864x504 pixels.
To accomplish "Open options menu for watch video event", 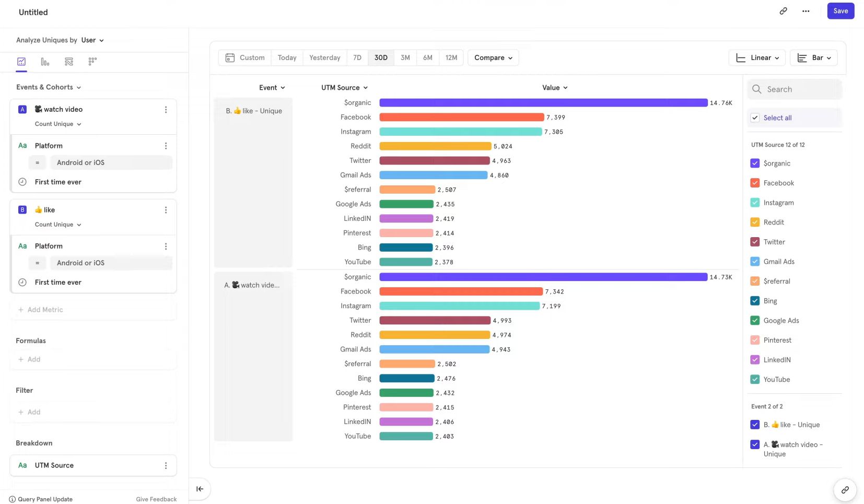I will pos(166,110).
